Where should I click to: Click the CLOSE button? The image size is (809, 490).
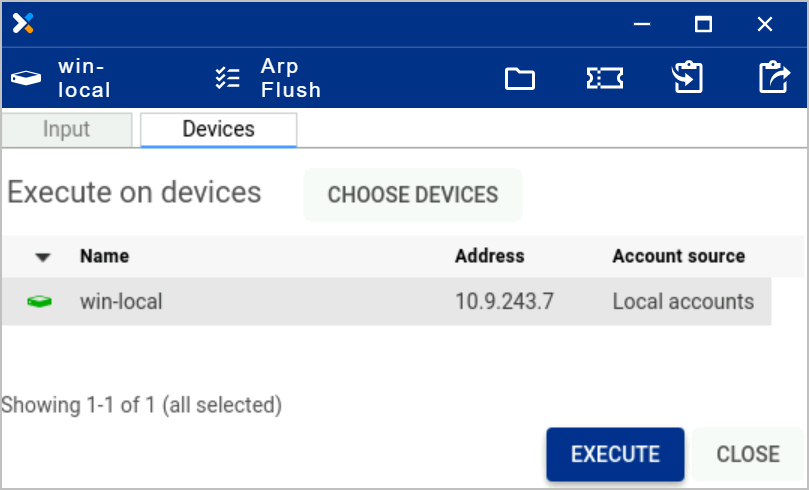[x=748, y=454]
